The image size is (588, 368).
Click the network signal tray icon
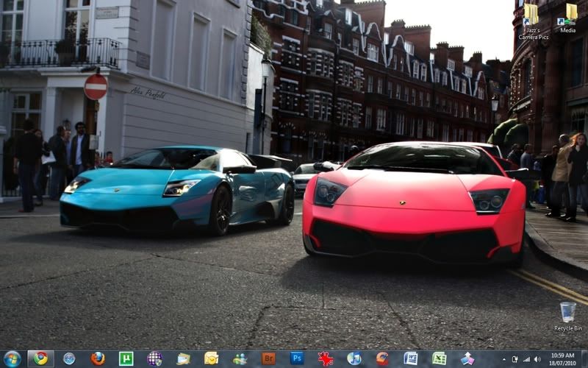click(x=527, y=359)
